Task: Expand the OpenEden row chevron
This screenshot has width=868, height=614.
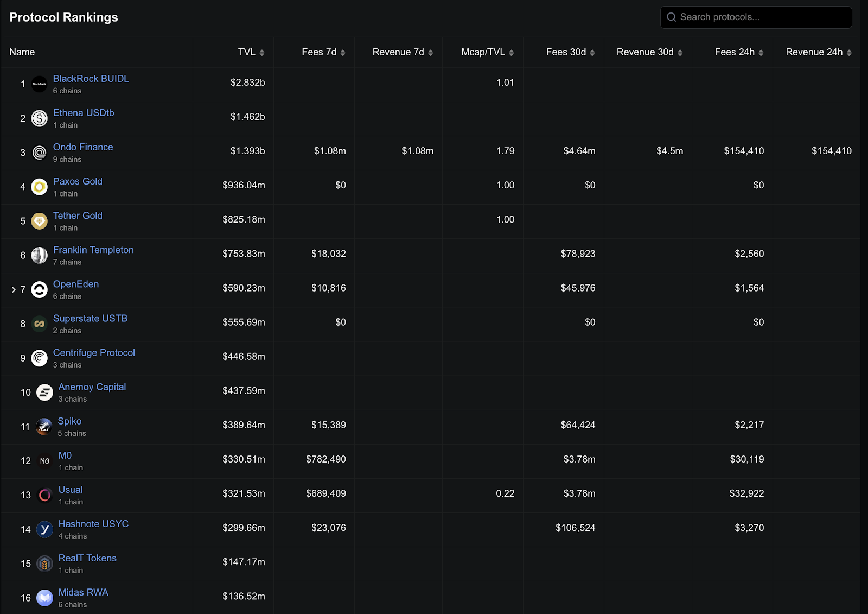Action: click(x=14, y=290)
